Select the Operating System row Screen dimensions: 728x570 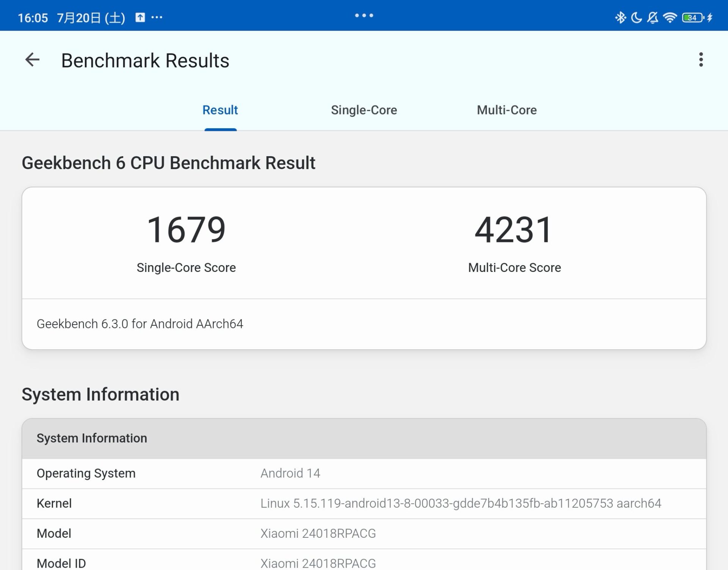pos(364,473)
